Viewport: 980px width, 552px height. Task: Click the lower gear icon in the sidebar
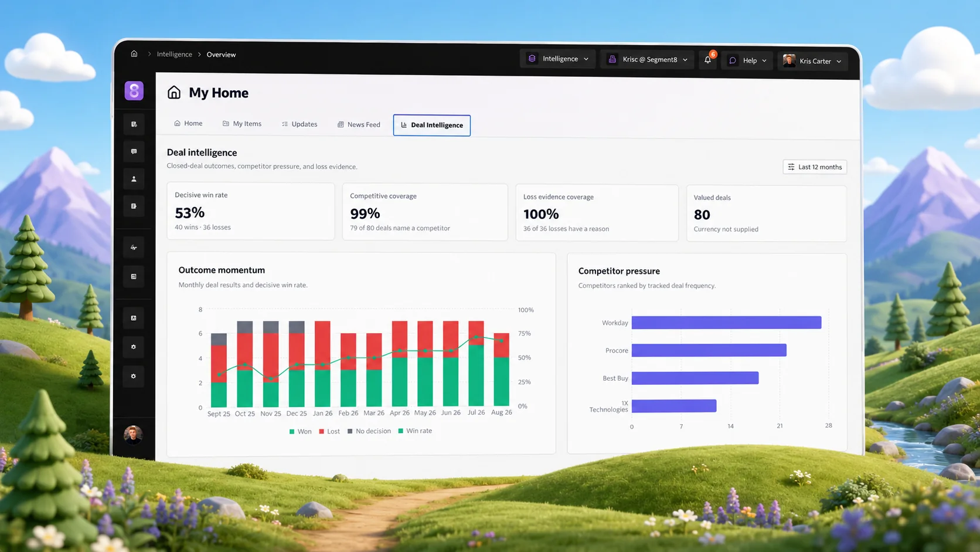pos(134,376)
